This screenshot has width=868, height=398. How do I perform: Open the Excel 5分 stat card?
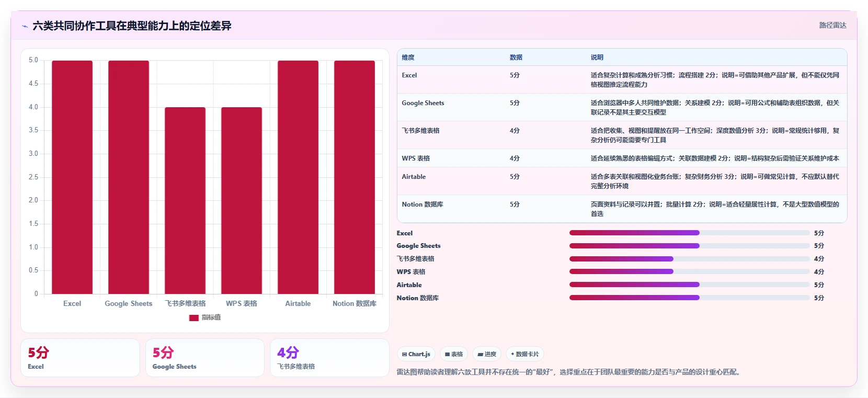(80, 358)
